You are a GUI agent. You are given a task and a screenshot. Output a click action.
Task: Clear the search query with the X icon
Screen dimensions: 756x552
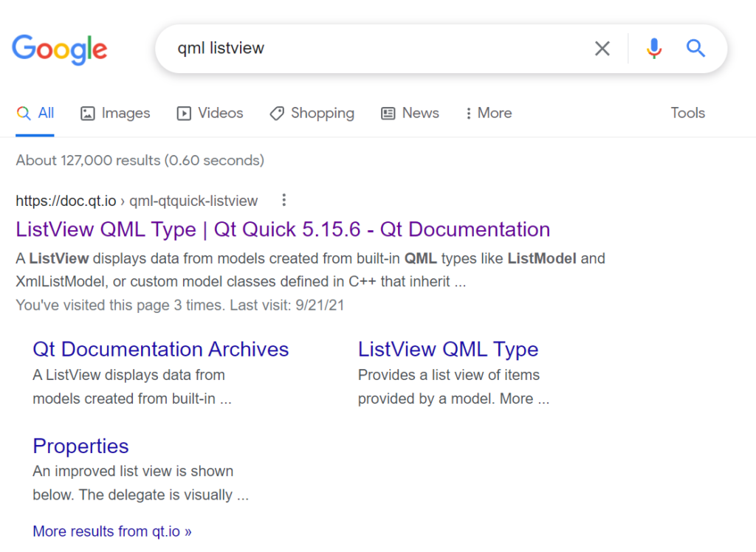point(602,48)
